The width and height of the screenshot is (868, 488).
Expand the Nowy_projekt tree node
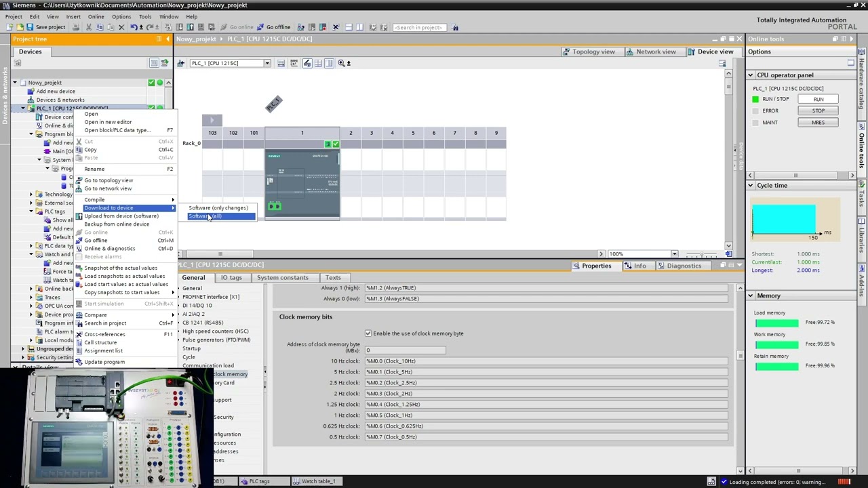click(x=14, y=83)
